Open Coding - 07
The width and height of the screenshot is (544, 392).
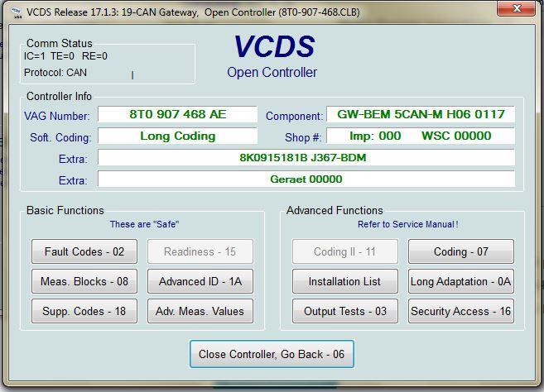(461, 251)
